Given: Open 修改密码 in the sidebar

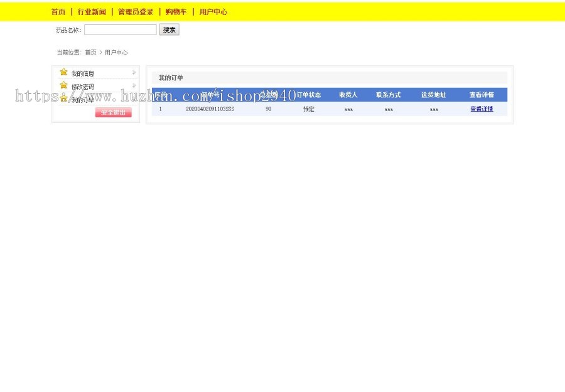Looking at the screenshot, I should point(83,87).
